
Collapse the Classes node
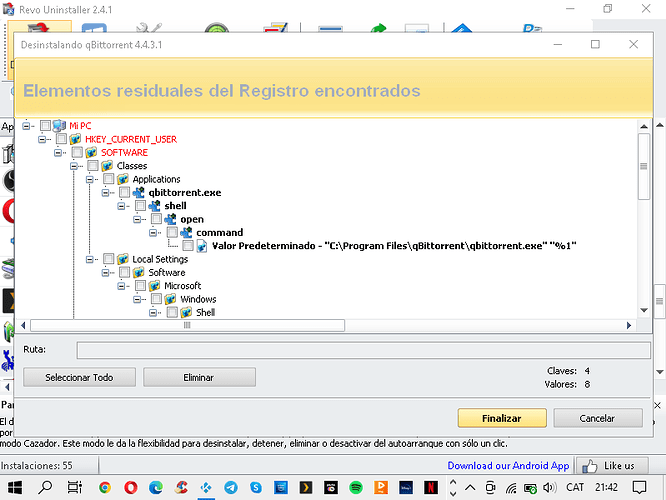coord(74,166)
